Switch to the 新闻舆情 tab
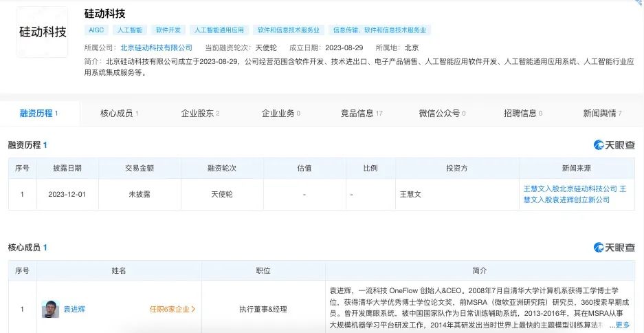644x333 pixels. coord(602,114)
